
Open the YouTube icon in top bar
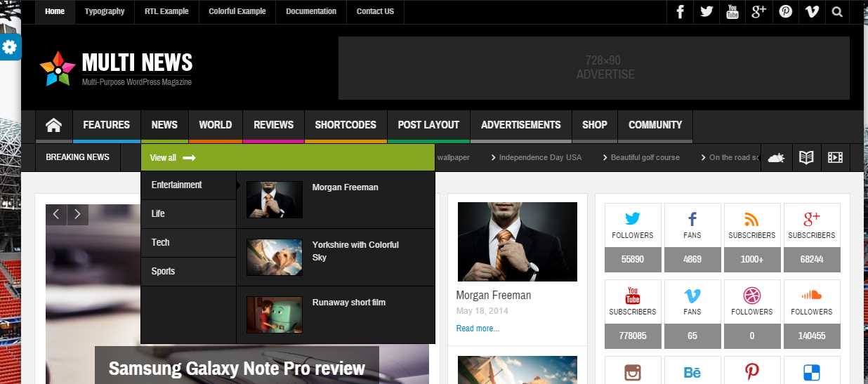coord(732,11)
